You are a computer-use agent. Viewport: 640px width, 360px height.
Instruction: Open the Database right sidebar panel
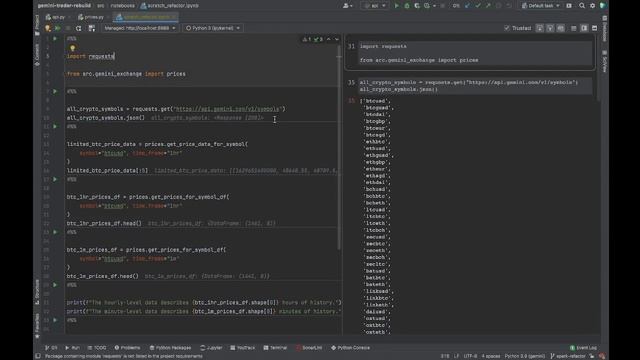604,29
